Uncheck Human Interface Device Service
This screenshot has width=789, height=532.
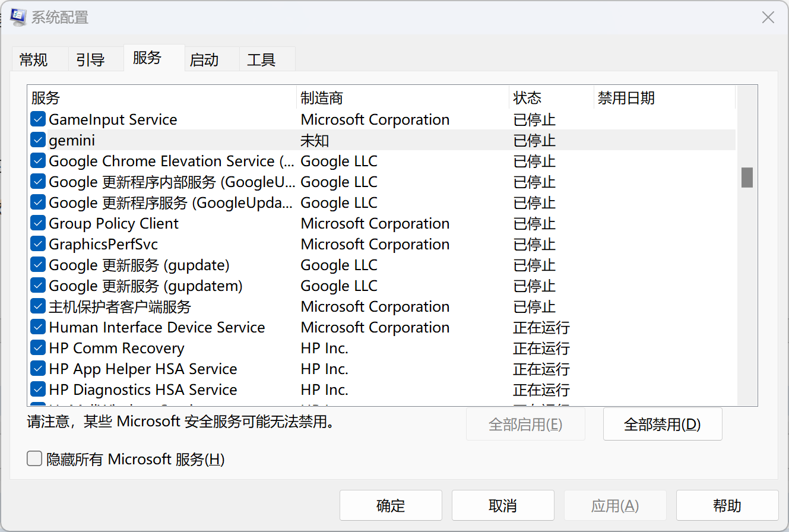coord(39,328)
